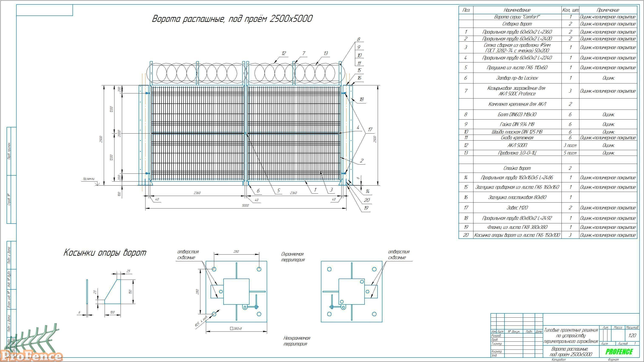The height and width of the screenshot is (362, 644).
Task: Click the 'Примечание' table column header
Action: [x=608, y=10]
